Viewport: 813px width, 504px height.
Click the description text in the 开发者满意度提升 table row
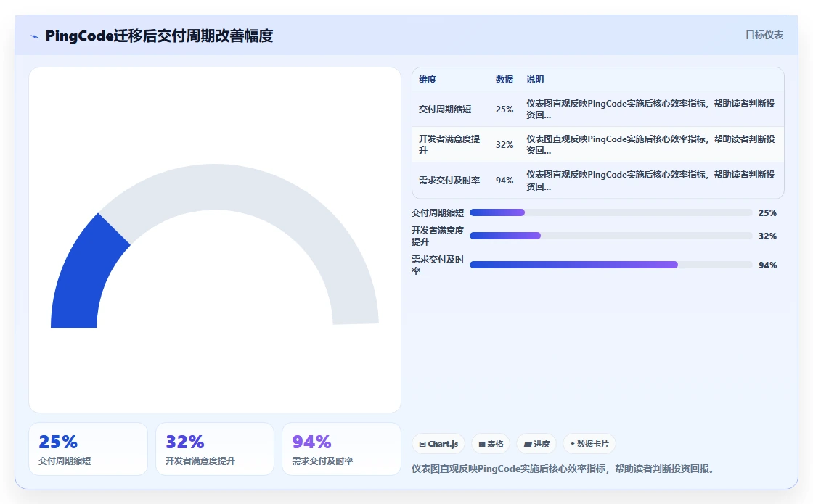(650, 144)
